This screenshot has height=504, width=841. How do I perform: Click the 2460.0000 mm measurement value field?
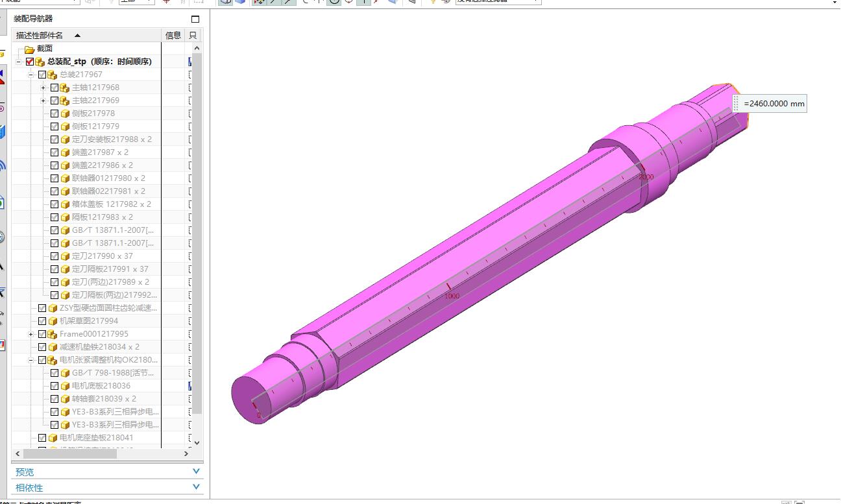tap(774, 104)
